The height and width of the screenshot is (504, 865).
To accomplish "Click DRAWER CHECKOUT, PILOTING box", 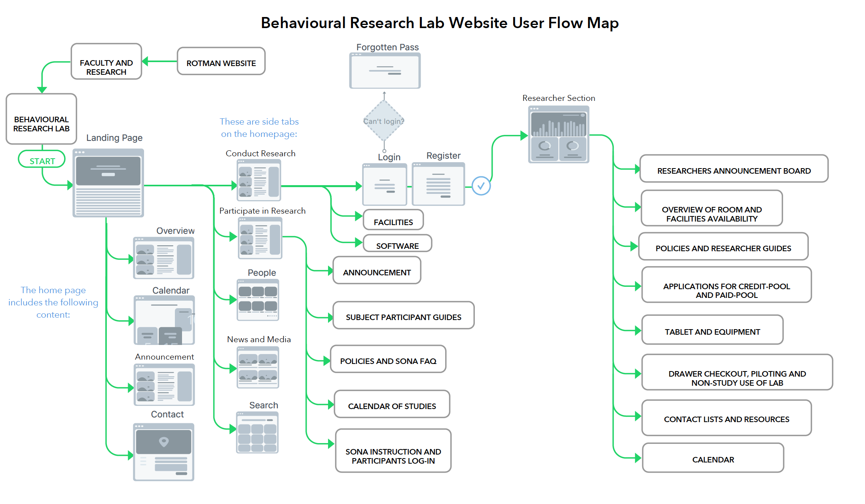I will point(737,372).
